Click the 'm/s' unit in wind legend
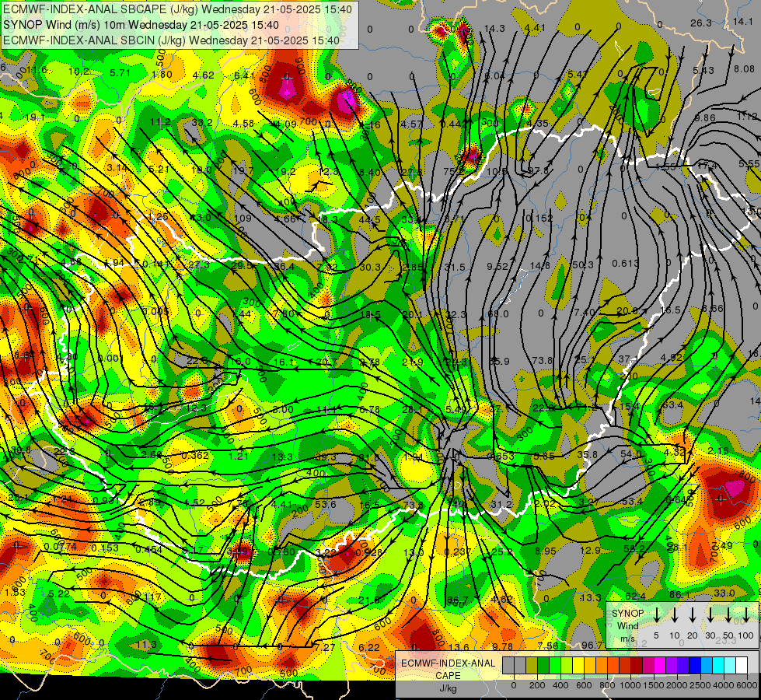 tap(627, 639)
